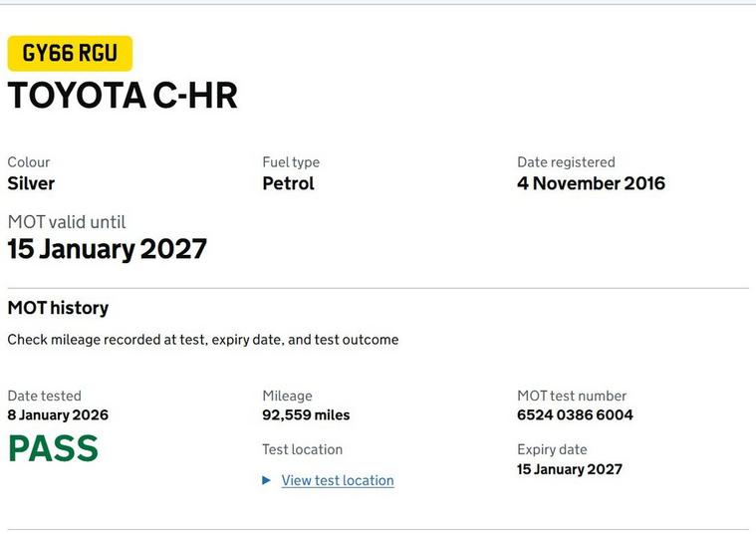Expand the View test location arrow

[x=266, y=480]
